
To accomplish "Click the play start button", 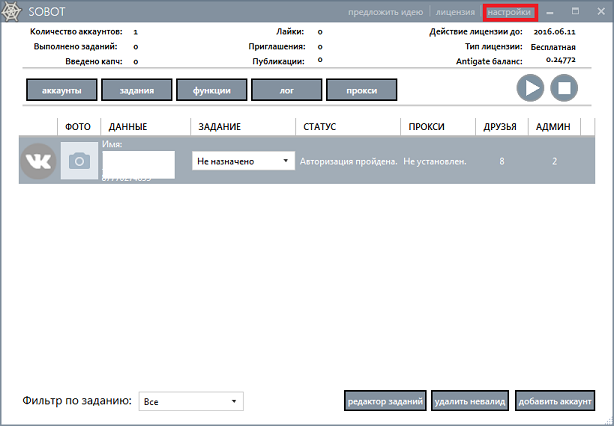I will [x=530, y=88].
